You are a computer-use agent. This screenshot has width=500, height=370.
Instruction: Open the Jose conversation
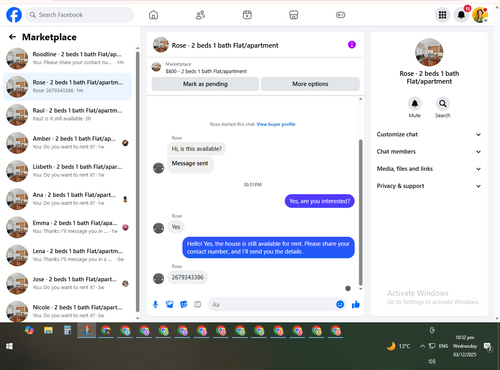[67, 284]
